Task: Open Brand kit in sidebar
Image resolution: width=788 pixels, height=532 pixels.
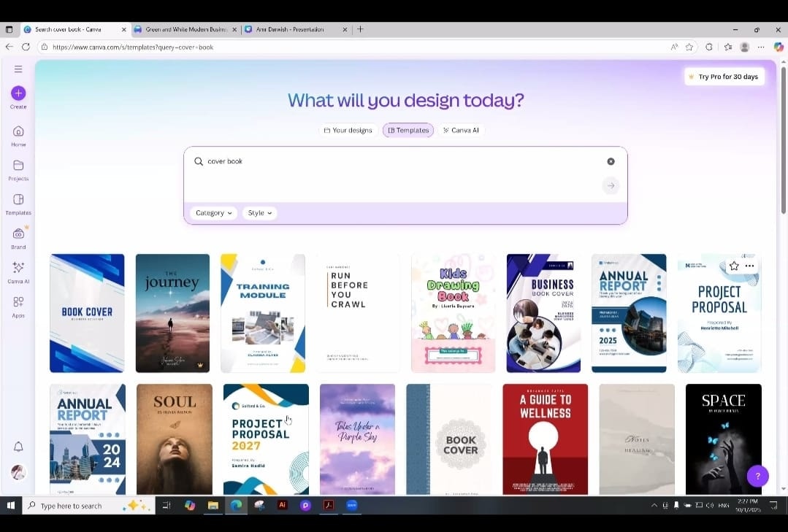Action: 18,234
